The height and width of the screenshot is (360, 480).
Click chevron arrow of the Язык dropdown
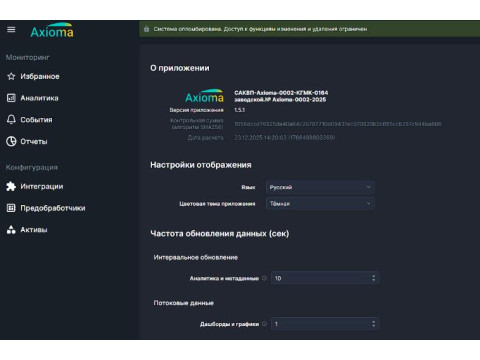click(x=368, y=187)
